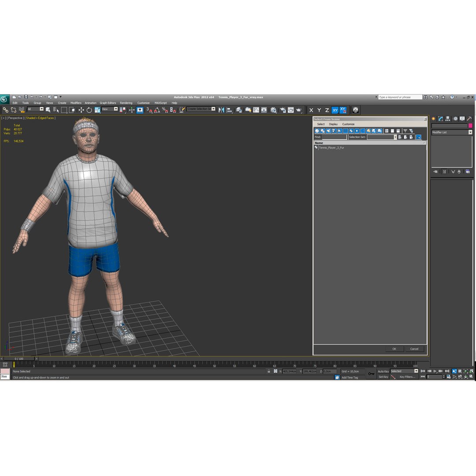The height and width of the screenshot is (476, 476).
Task: Toggle the selection lock padlock icon
Action: tap(269, 371)
